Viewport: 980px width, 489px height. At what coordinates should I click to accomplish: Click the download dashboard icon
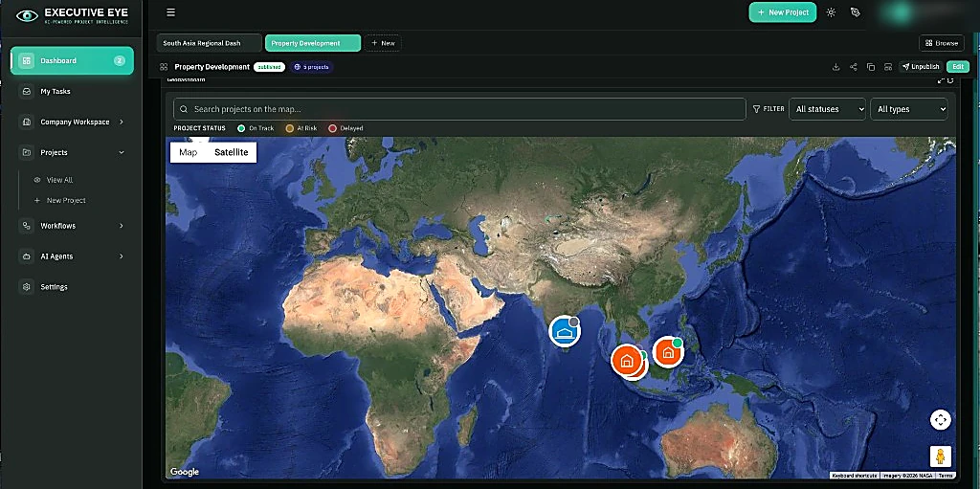click(x=835, y=67)
